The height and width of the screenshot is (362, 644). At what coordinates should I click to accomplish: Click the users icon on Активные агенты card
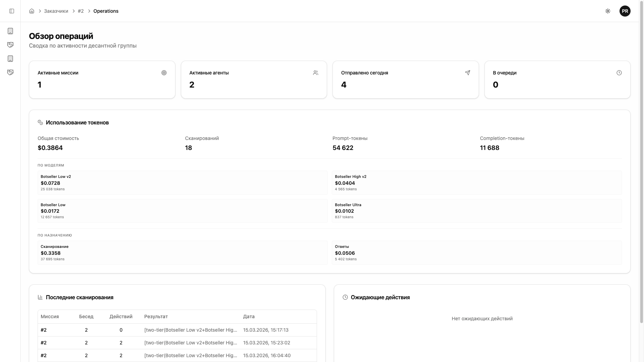(x=316, y=73)
